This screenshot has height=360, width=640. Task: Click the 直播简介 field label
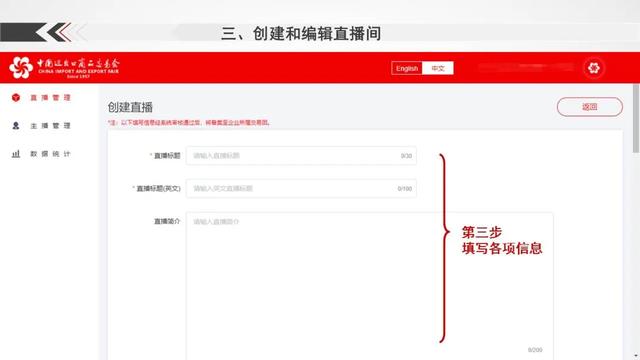tap(167, 221)
